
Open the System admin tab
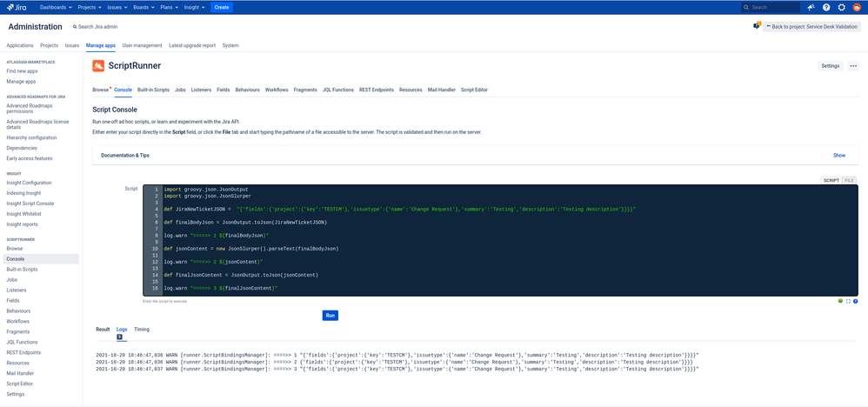[x=230, y=45]
